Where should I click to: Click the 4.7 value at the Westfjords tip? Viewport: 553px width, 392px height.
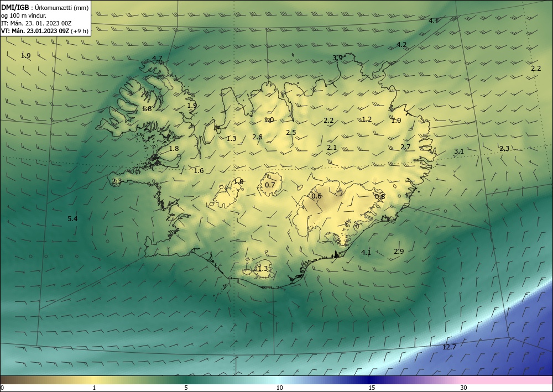(157, 58)
